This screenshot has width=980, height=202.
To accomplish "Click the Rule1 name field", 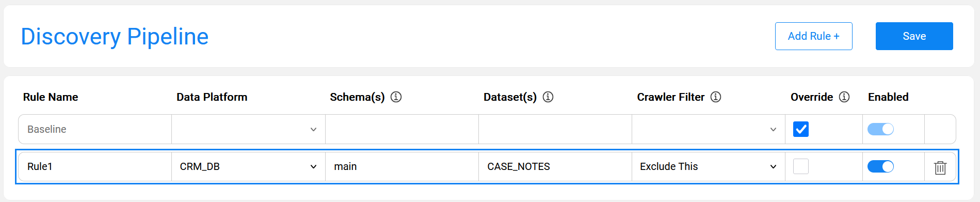I will coord(95,166).
